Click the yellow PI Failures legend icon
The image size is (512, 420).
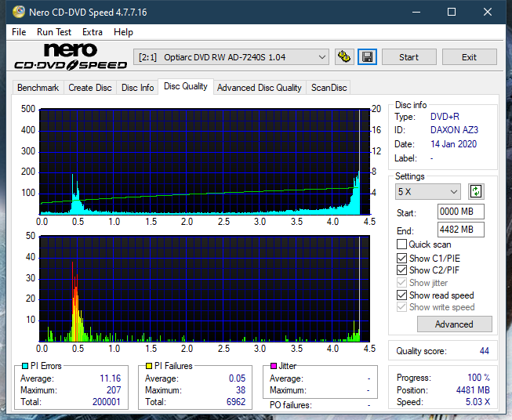pos(148,366)
